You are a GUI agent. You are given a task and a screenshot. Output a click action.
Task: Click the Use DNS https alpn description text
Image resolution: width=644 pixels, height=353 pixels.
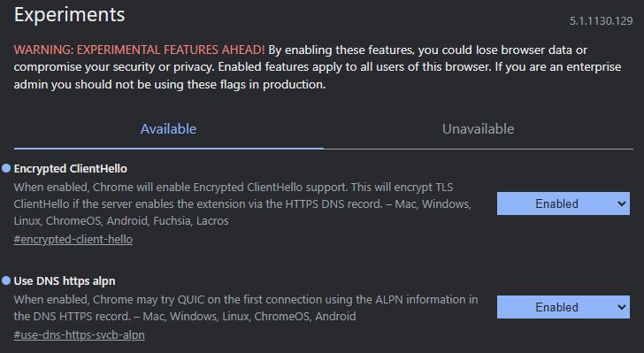click(246, 308)
